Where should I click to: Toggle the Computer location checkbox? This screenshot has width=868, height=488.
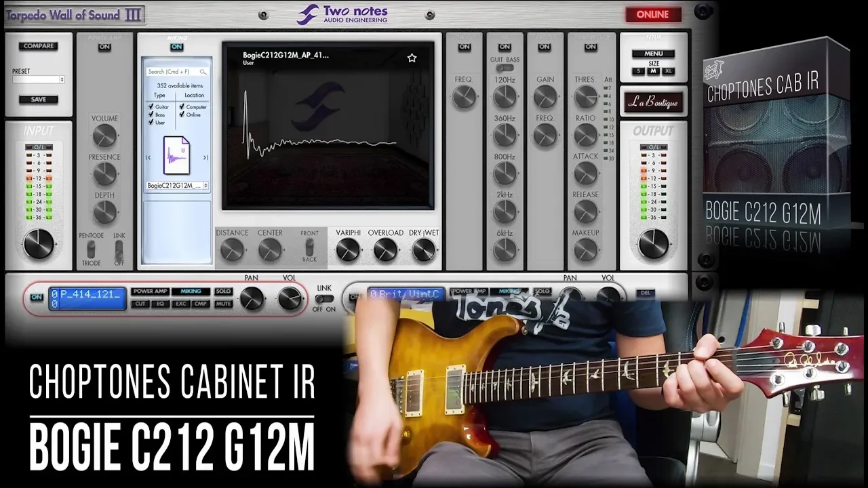click(182, 106)
